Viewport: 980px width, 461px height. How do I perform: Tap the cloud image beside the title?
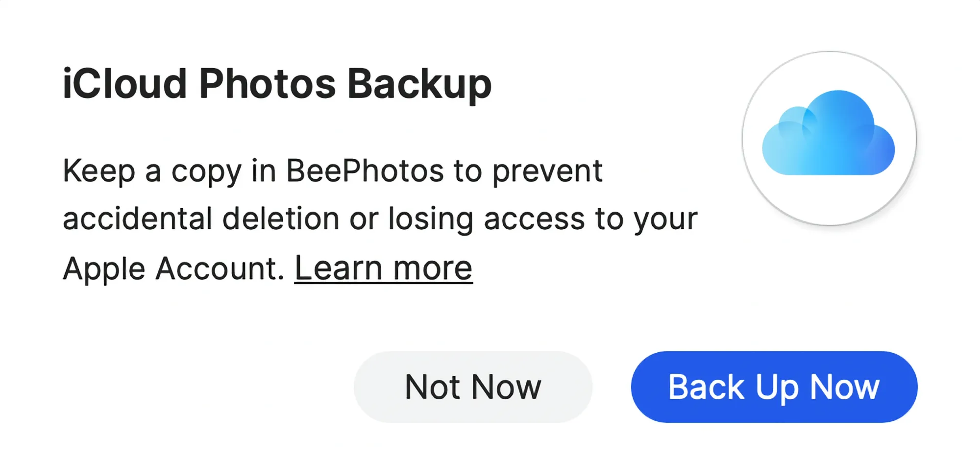(x=829, y=133)
